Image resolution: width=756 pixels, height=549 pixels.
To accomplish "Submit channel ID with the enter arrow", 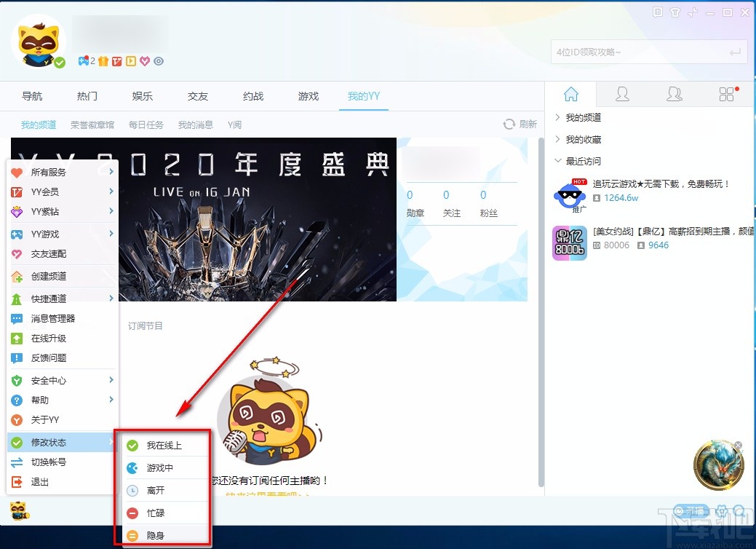I will pos(736,52).
